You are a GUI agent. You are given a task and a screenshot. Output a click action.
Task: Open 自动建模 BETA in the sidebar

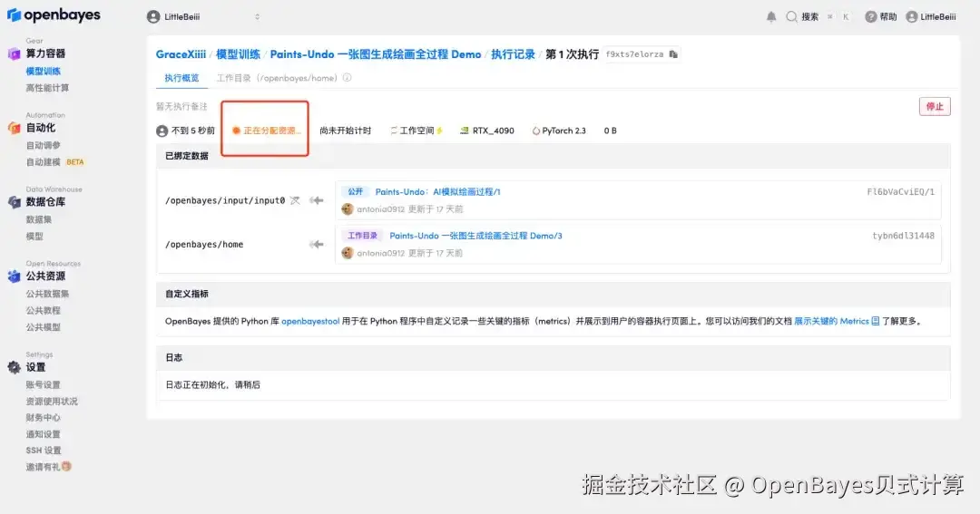pos(55,161)
